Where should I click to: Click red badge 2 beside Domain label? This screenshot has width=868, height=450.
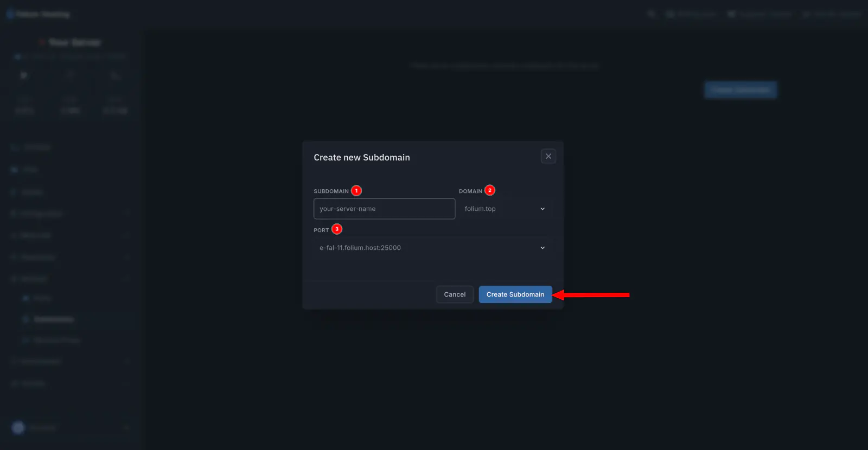point(490,190)
